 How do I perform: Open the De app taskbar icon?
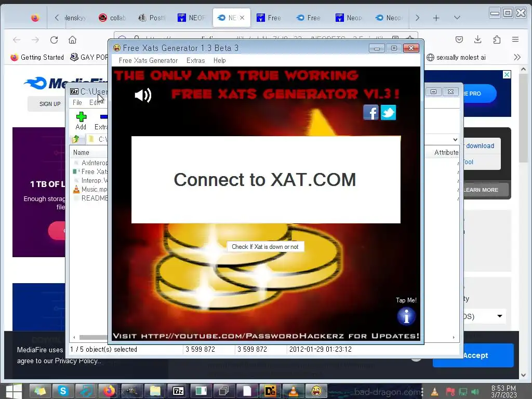click(x=270, y=391)
